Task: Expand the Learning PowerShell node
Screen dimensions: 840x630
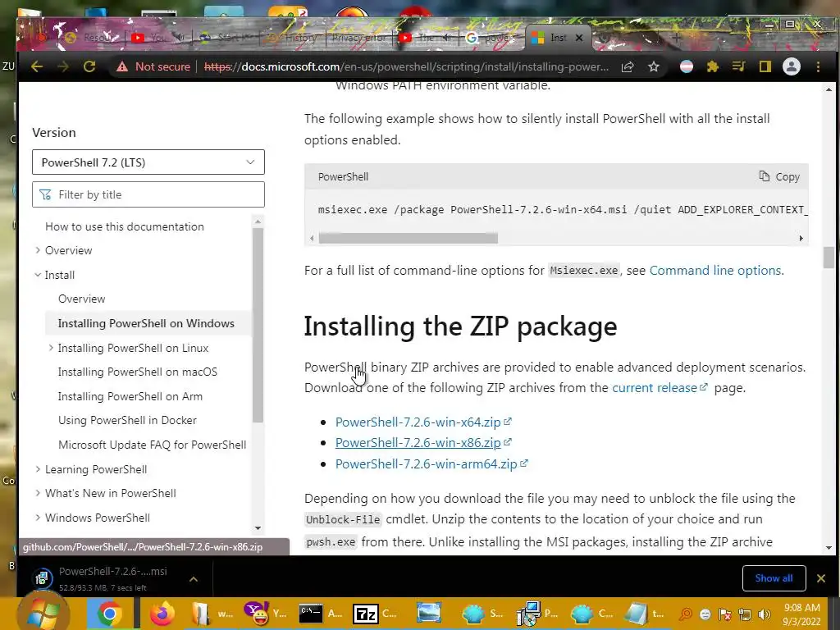Action: [38, 468]
